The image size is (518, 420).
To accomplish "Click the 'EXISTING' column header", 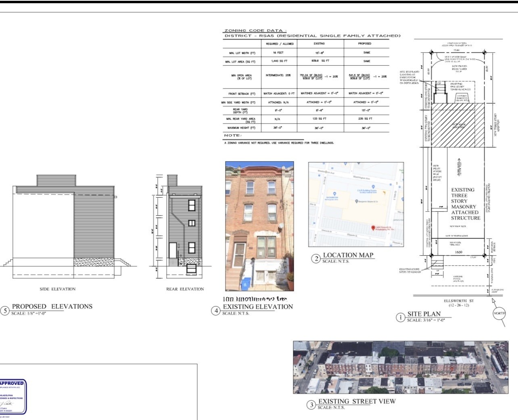I will 319,44.
